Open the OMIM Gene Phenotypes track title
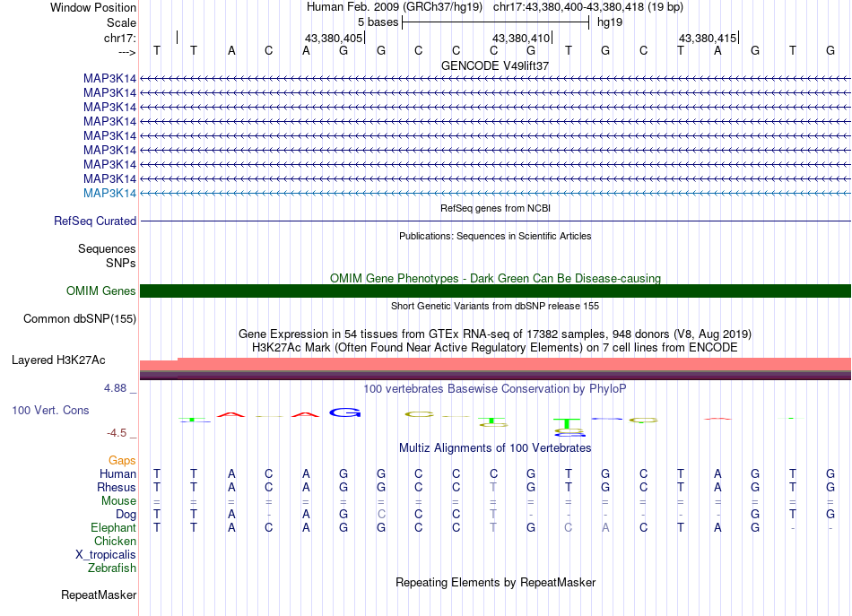Screen dimensions: 852x616 click(x=495, y=278)
